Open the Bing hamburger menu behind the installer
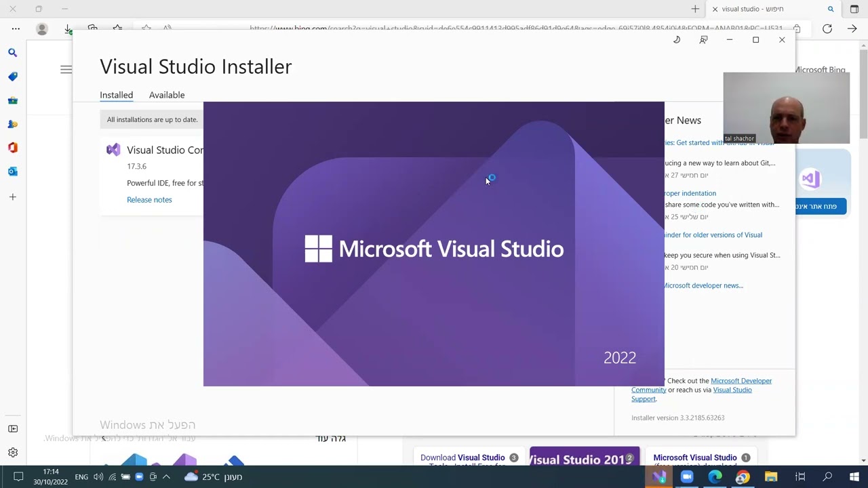The height and width of the screenshot is (488, 868). coord(66,69)
